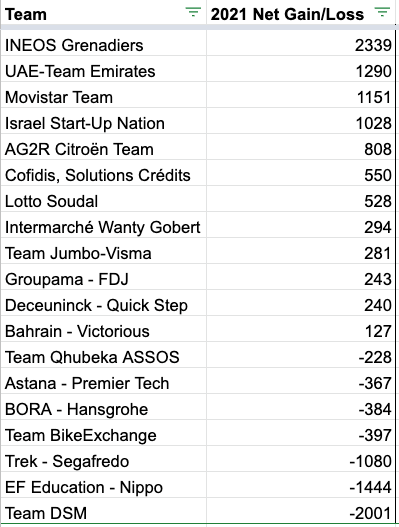Screen dimensions: 399x527
Task: Select the BORA - Hansgrohe cell
Action: pyautogui.click(x=103, y=407)
